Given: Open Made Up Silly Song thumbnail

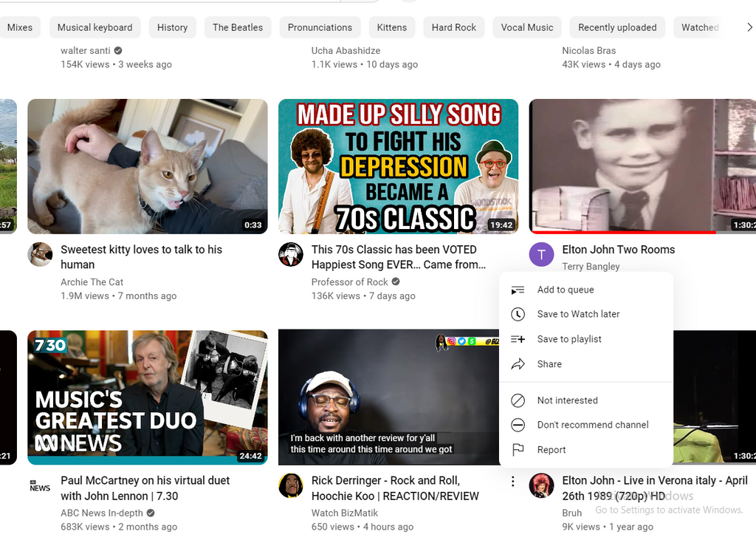Looking at the screenshot, I should point(398,166).
